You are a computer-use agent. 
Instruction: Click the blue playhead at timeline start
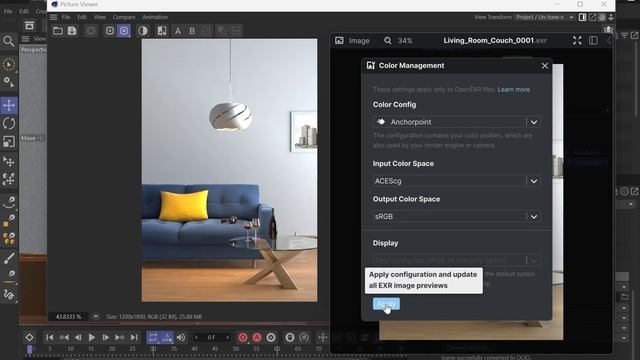click(x=29, y=349)
